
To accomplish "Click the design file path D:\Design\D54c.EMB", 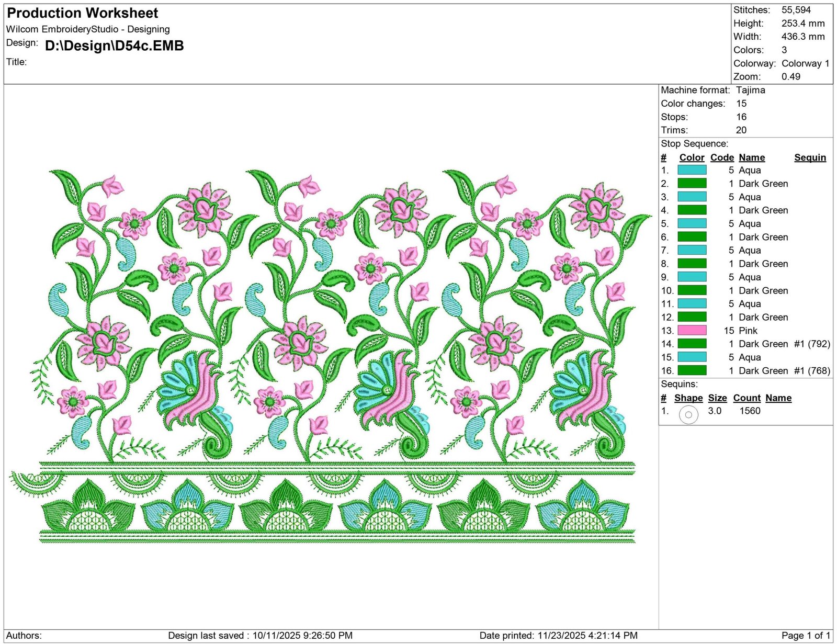I will pos(115,46).
